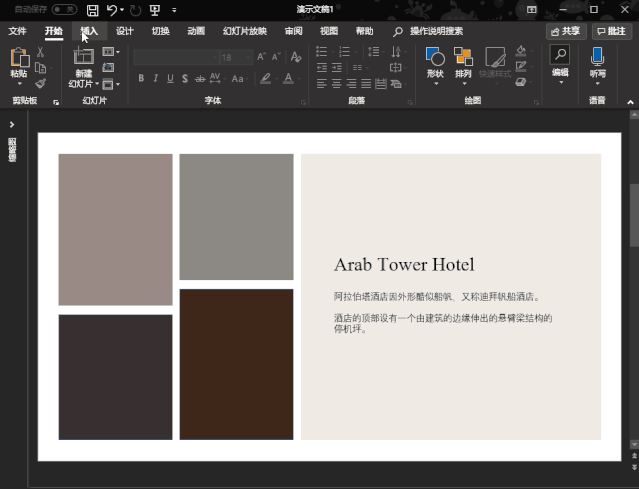Click the Share (共享) button
This screenshot has height=489, width=639.
(566, 31)
